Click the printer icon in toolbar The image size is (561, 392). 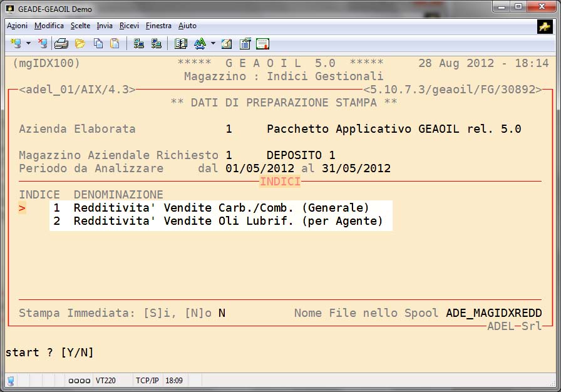(x=61, y=44)
